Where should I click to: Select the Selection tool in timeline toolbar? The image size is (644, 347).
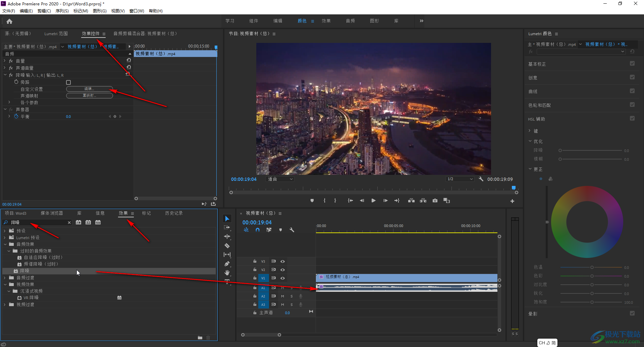tap(227, 219)
